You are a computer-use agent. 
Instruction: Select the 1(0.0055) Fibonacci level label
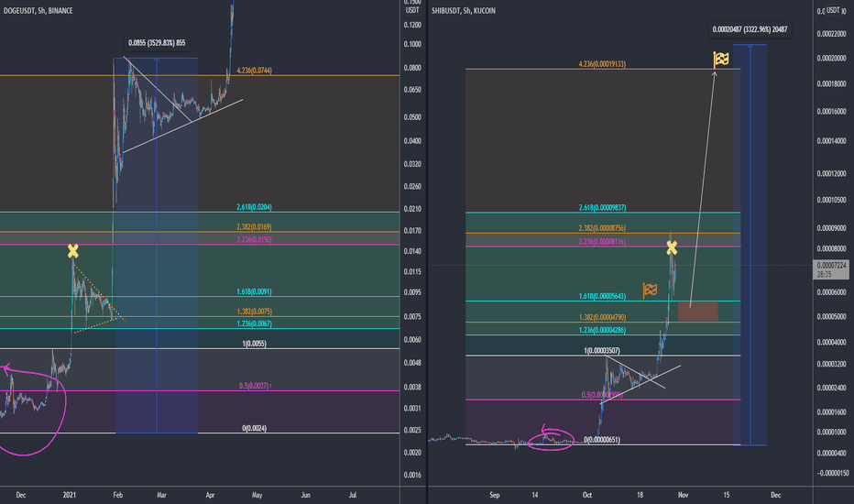255,344
